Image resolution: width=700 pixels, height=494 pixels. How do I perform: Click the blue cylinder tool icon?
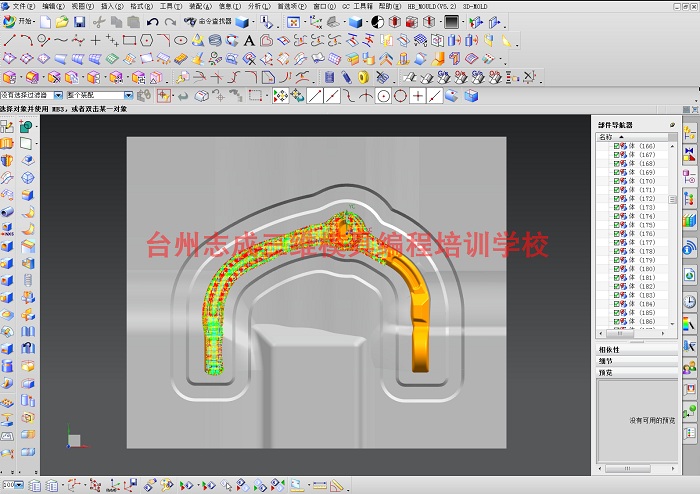pyautogui.click(x=329, y=77)
